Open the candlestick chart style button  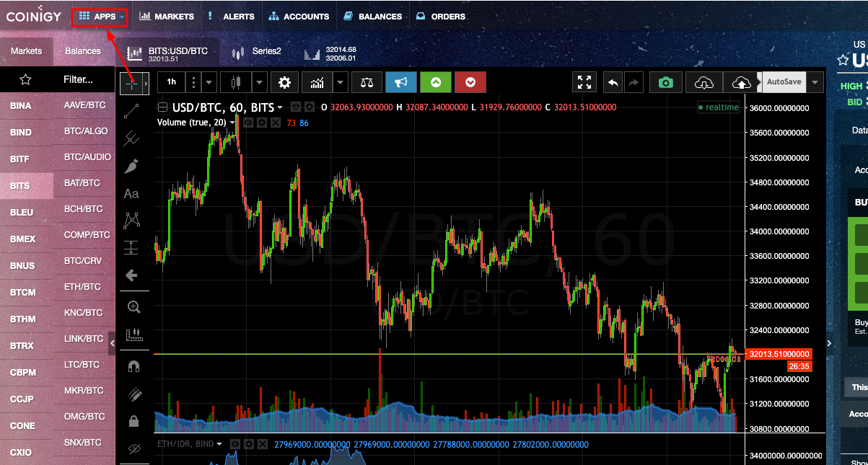(x=236, y=82)
